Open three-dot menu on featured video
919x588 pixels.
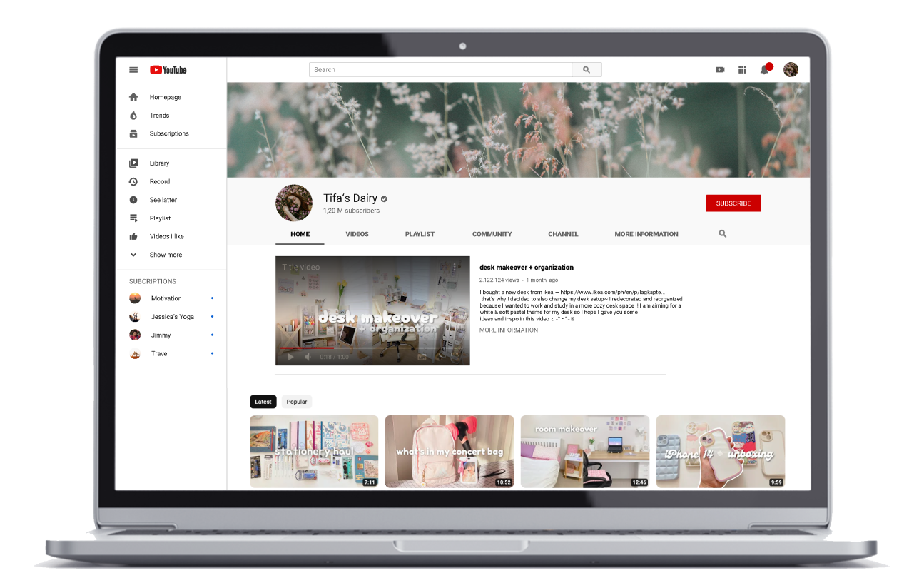(454, 268)
